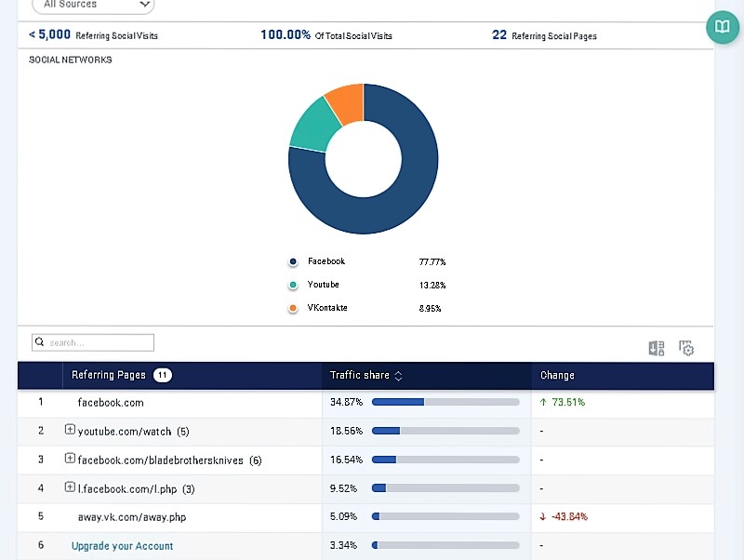Viewport: 744px width, 560px height.
Task: Click the 34.87% traffic share bar
Action: [x=445, y=403]
